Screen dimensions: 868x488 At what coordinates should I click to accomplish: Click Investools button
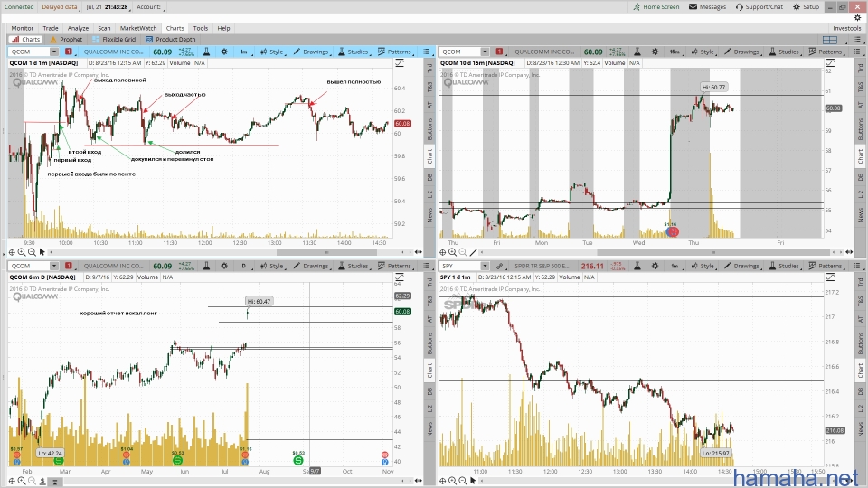847,28
